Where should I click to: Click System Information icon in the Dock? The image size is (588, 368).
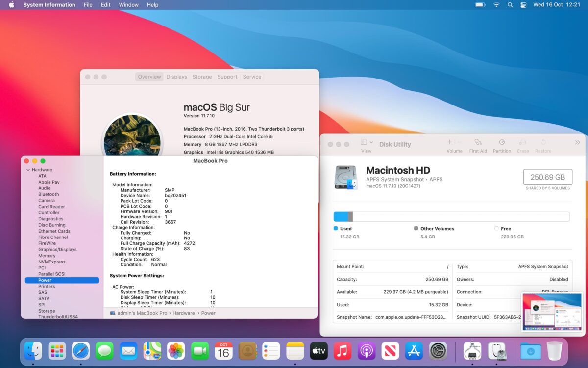point(472,351)
